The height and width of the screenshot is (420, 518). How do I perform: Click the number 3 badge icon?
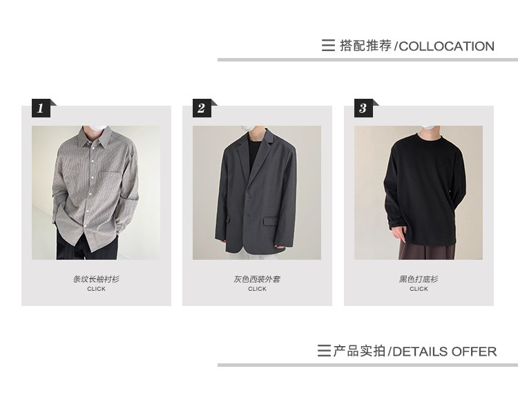tap(364, 108)
